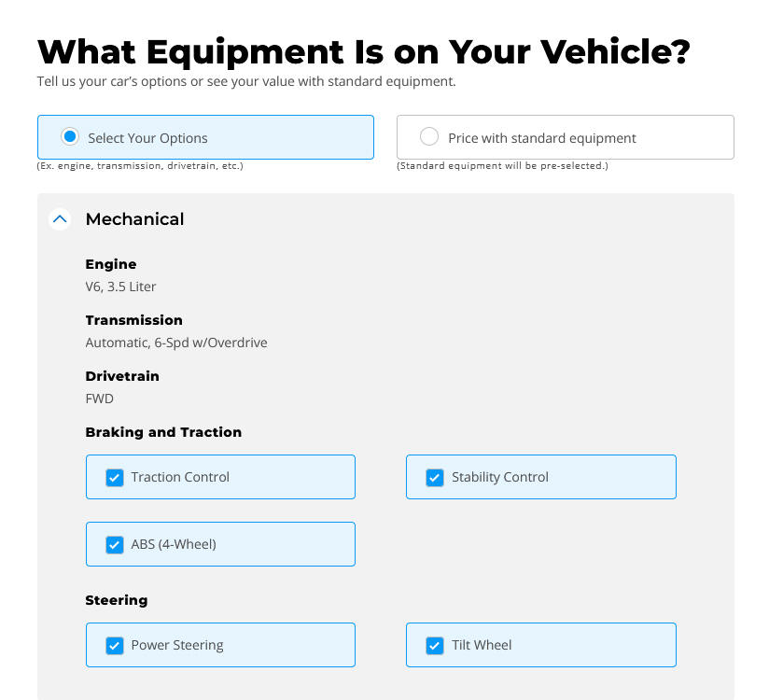Click the Stability Control label text
Screen dimensions: 769x700
click(x=499, y=477)
